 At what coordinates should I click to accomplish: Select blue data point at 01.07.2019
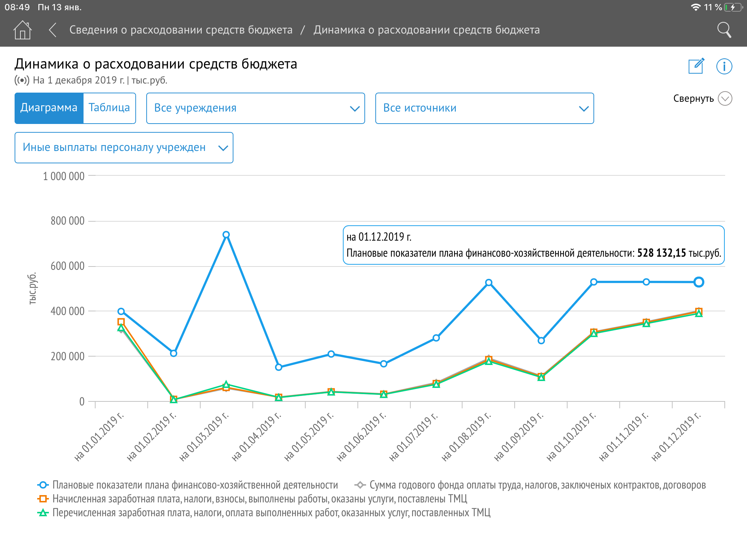(x=436, y=338)
